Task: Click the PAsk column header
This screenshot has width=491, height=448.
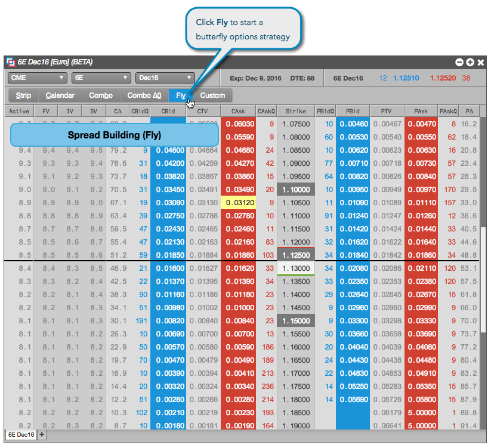Action: (421, 111)
